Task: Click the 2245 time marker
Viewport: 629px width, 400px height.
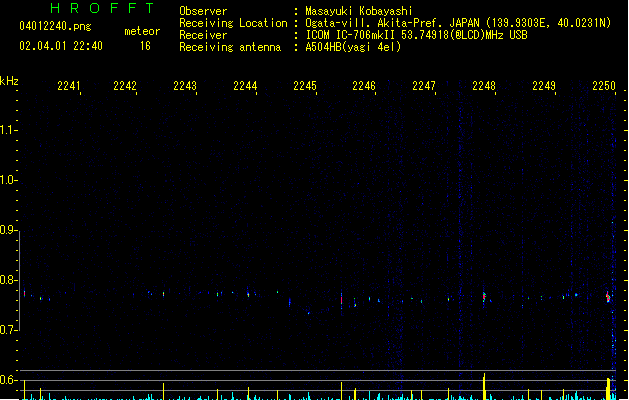Action: [x=305, y=86]
